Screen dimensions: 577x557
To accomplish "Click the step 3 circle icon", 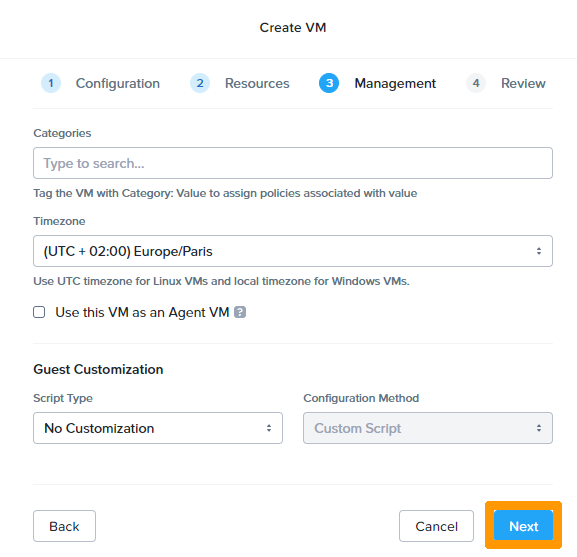I will pos(329,83).
